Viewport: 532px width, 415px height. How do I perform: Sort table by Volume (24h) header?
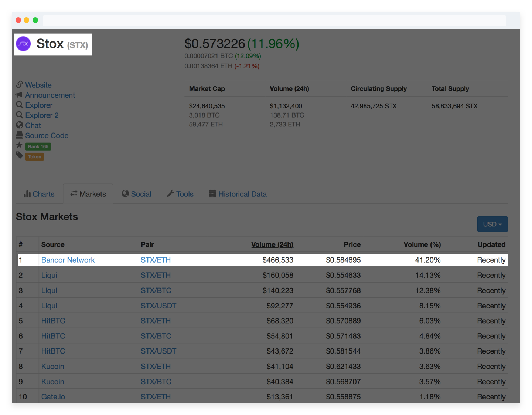pos(272,244)
